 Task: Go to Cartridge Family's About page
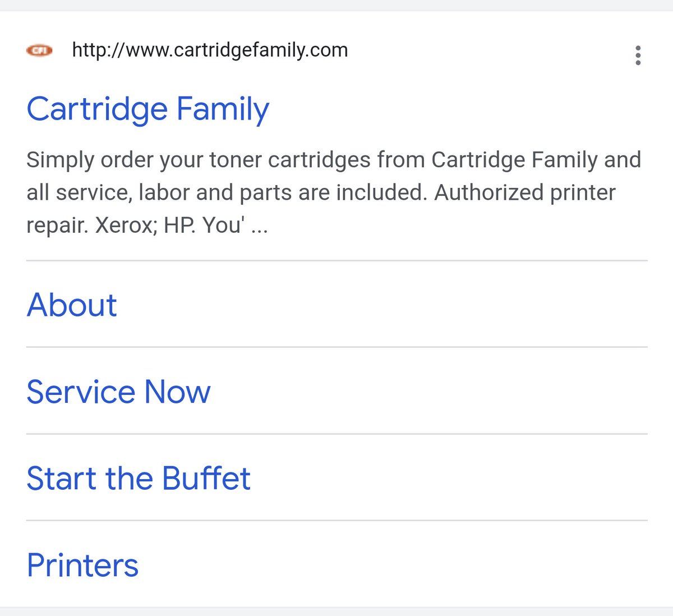(72, 305)
